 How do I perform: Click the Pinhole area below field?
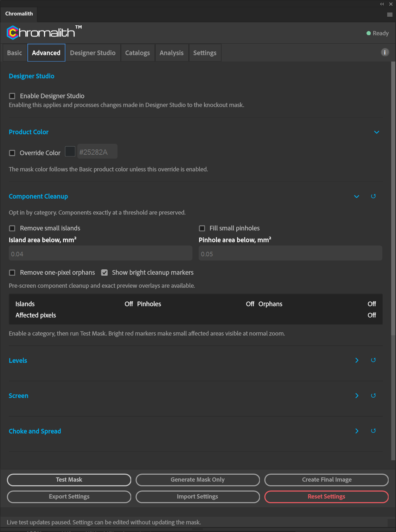(x=290, y=253)
